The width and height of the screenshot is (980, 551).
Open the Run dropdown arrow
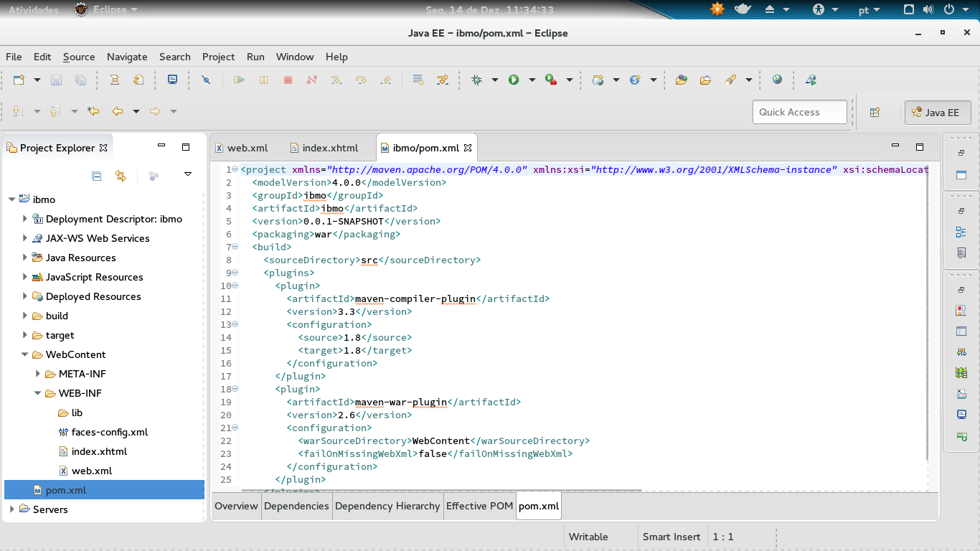click(x=532, y=80)
